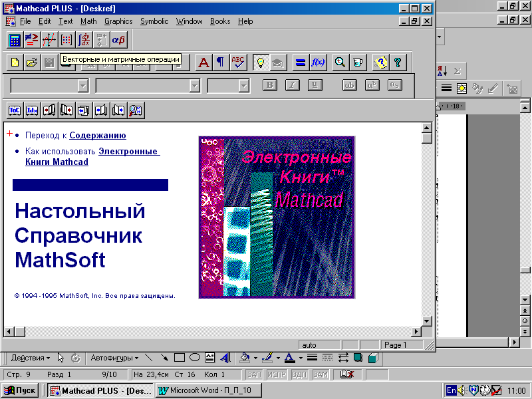
Task: Open the graph palette
Action: pos(49,40)
